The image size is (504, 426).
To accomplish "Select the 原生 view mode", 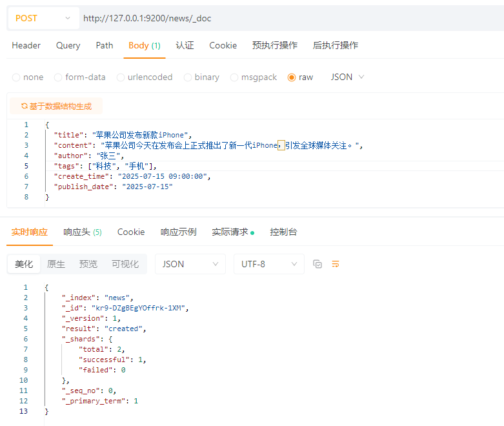I will click(x=56, y=264).
